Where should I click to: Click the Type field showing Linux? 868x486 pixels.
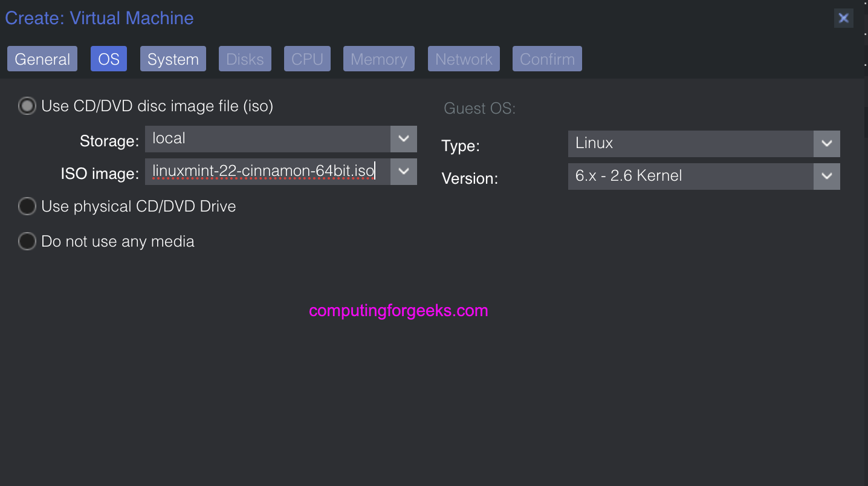click(x=689, y=144)
